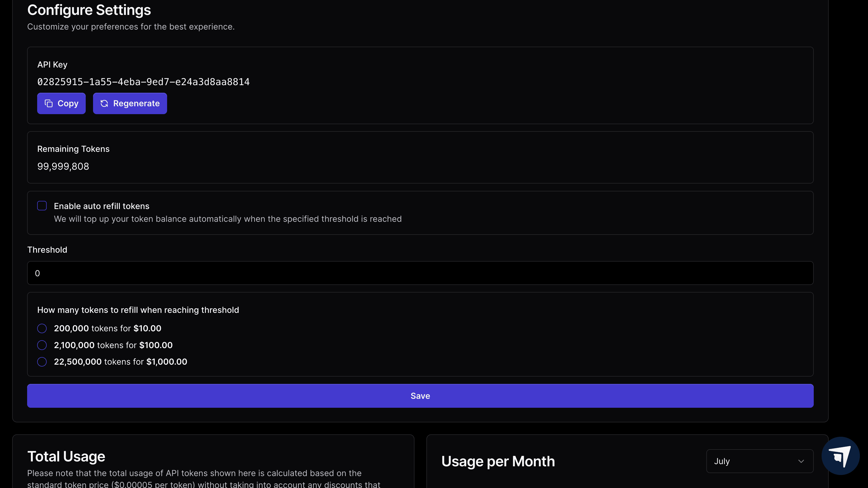Click the Total Usage heading

click(x=66, y=457)
